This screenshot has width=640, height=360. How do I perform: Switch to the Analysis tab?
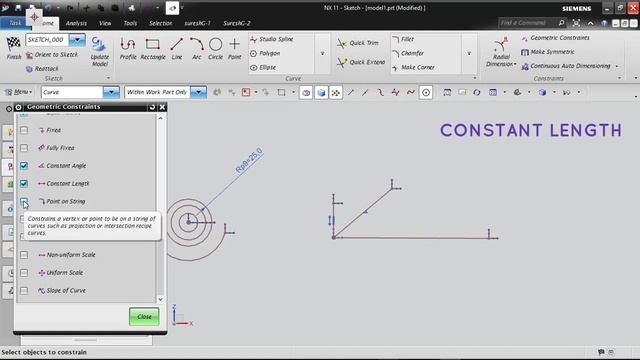[x=76, y=23]
